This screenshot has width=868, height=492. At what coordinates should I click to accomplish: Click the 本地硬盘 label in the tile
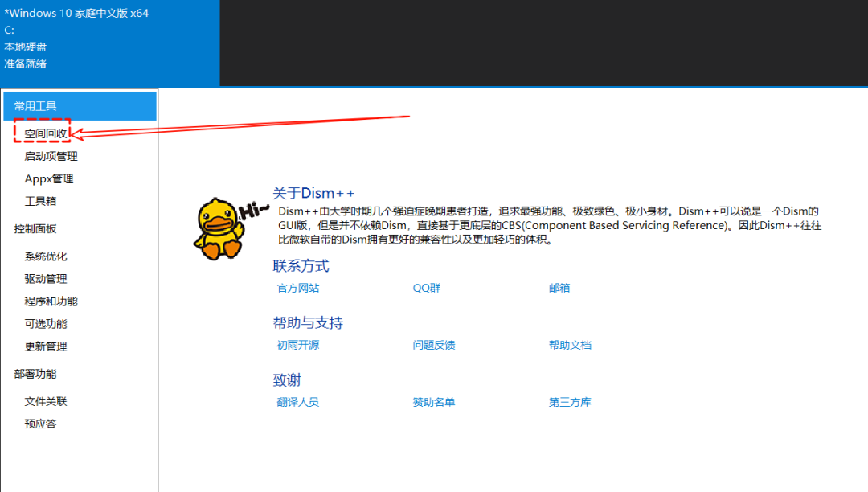coord(26,47)
